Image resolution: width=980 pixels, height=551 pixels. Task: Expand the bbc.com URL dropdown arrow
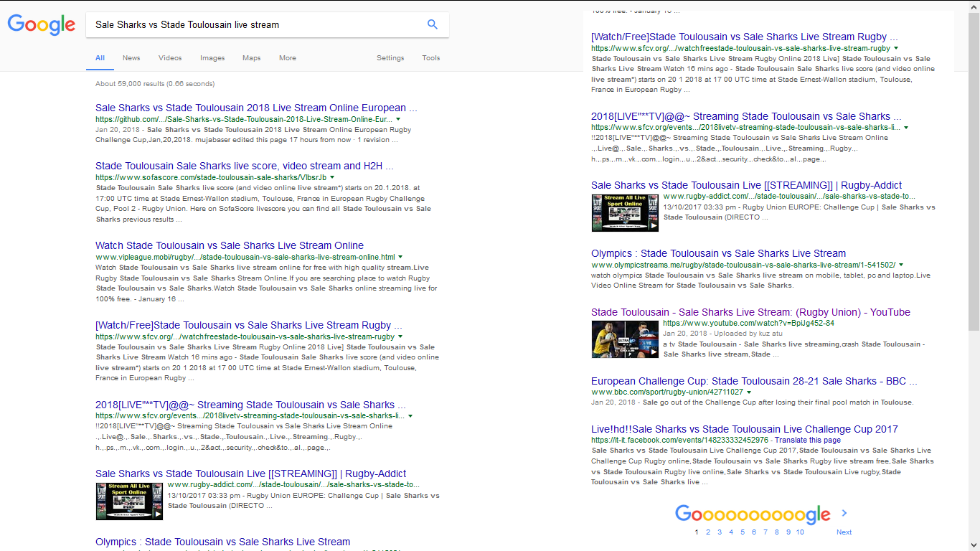[749, 392]
